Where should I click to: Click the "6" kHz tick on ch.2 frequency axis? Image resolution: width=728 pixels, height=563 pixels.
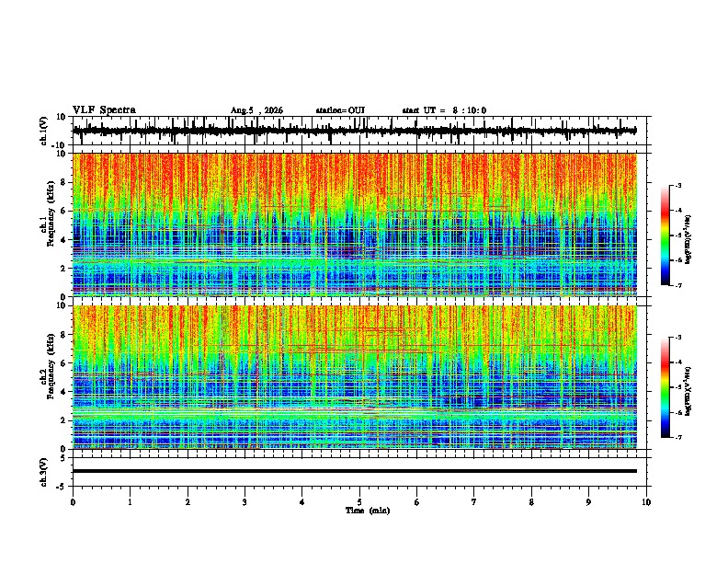tap(63, 362)
